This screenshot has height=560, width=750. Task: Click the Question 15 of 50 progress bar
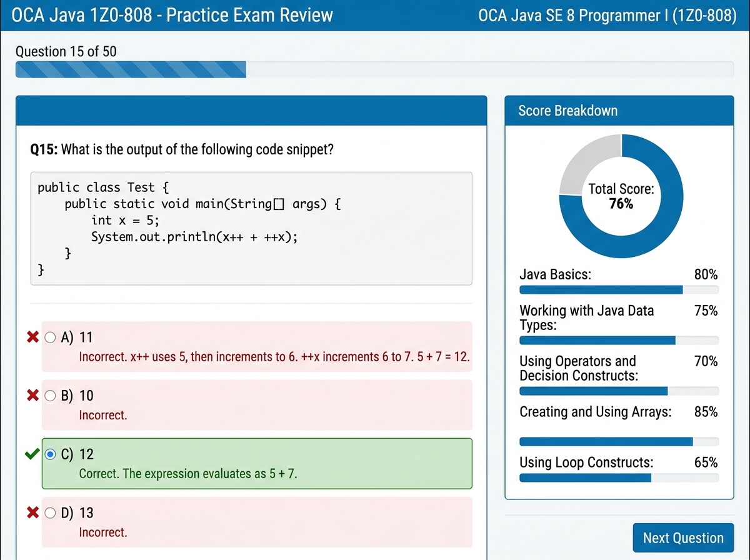(374, 69)
